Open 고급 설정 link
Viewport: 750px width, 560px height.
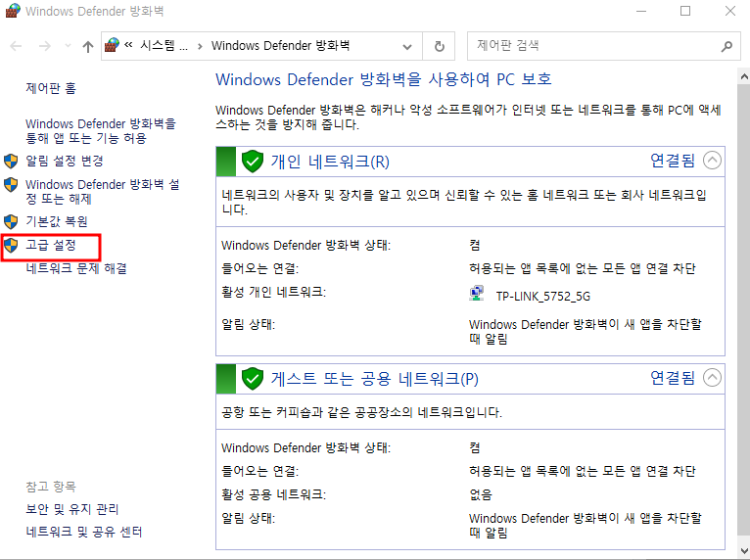coord(51,246)
